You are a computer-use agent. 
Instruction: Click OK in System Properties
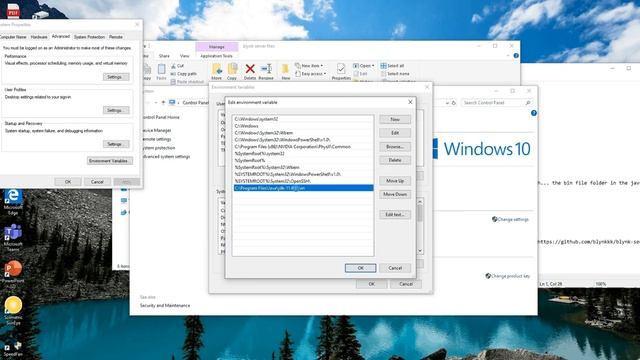[68, 182]
